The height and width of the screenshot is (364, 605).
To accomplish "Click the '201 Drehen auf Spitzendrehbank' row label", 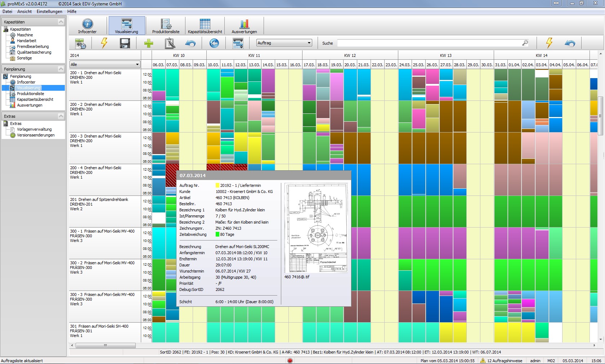I will 99,199.
